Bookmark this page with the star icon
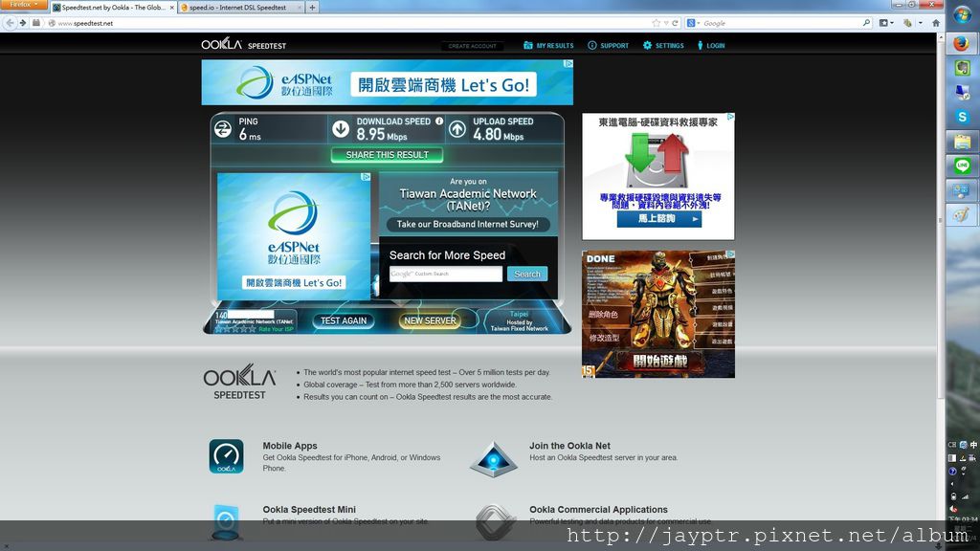The image size is (980, 551). pos(656,23)
